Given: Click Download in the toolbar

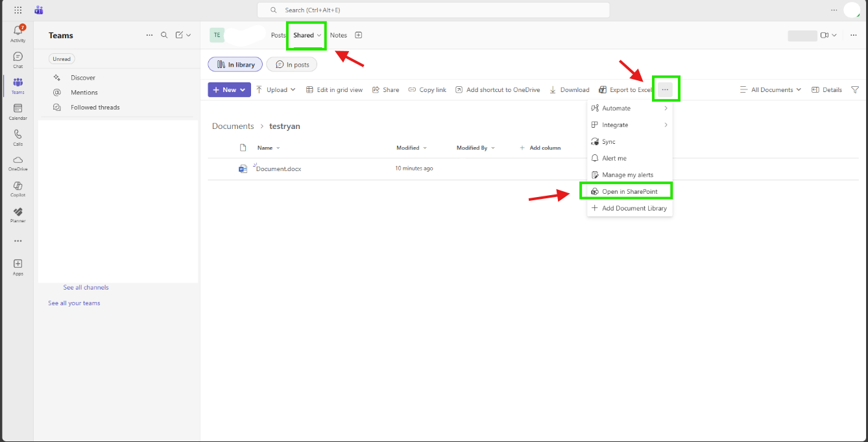Looking at the screenshot, I should pyautogui.click(x=569, y=89).
